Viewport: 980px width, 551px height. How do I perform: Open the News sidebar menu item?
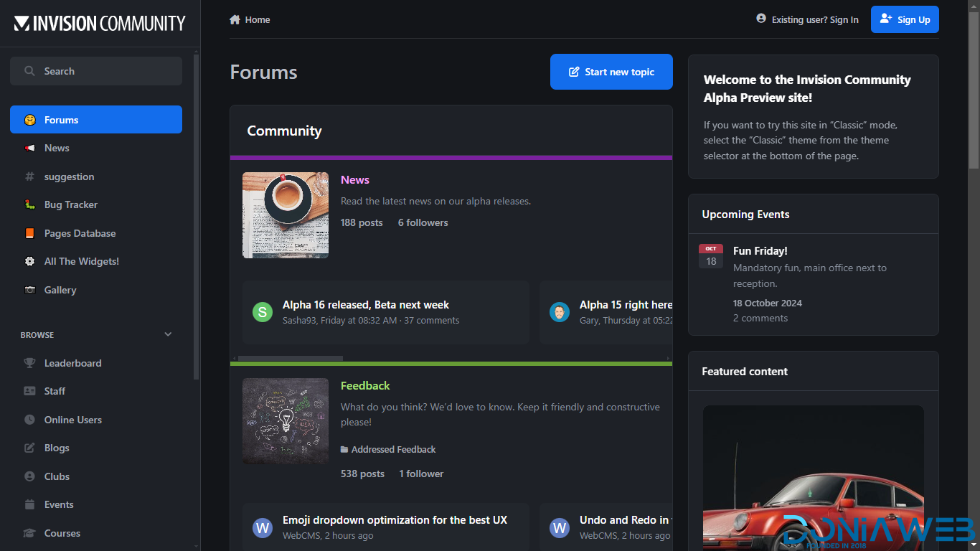tap(96, 148)
